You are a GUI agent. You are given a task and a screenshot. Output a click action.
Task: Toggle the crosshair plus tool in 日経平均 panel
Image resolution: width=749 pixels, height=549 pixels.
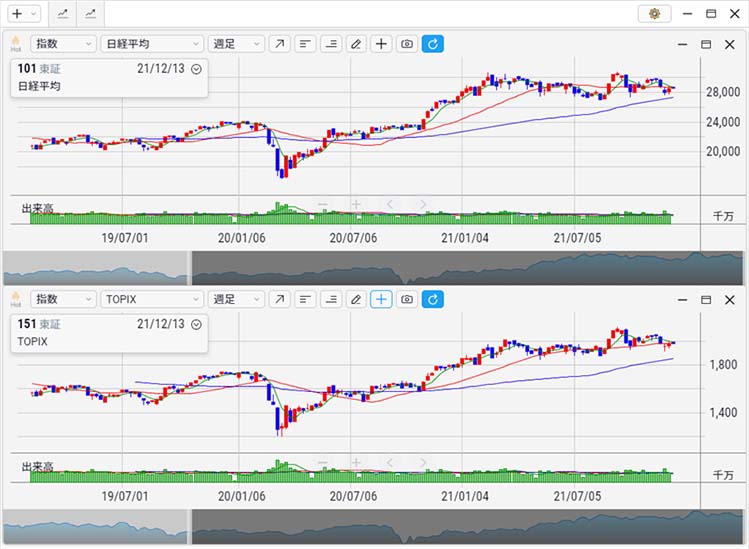tap(381, 44)
